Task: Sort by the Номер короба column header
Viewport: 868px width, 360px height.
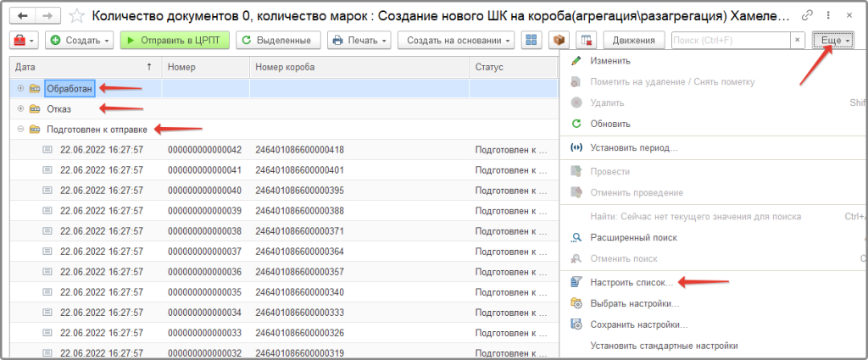Action: point(359,67)
